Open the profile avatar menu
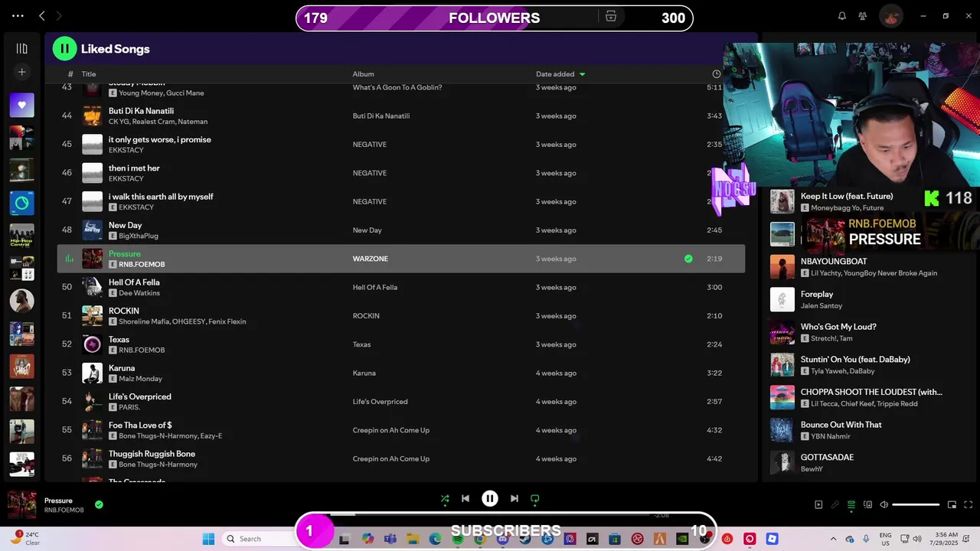The height and width of the screenshot is (551, 980). (x=890, y=15)
